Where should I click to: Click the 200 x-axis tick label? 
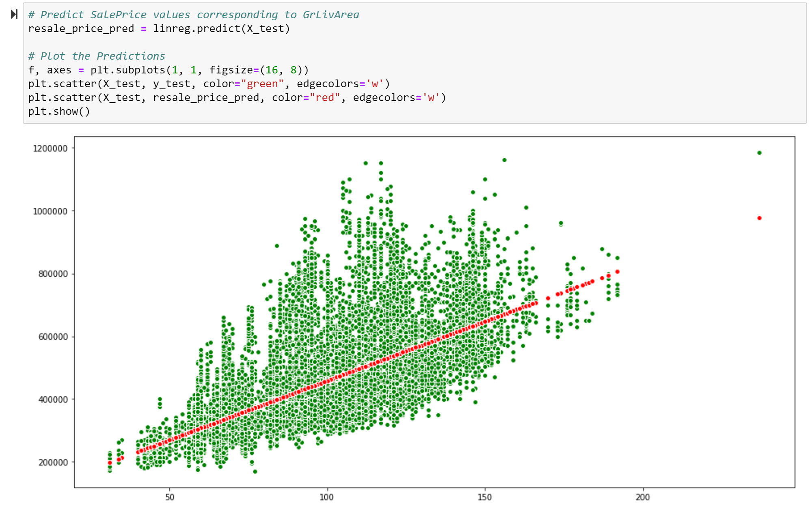643,497
